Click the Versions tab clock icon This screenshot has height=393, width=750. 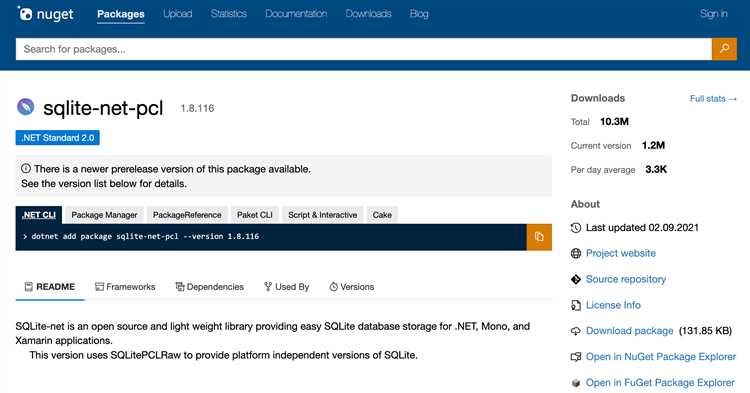coord(333,287)
